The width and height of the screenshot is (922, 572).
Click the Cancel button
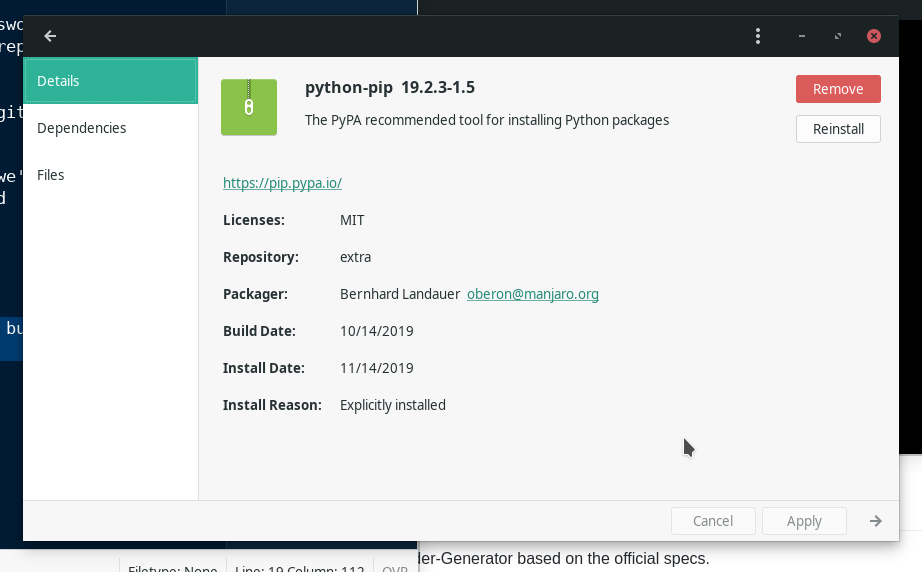(713, 521)
